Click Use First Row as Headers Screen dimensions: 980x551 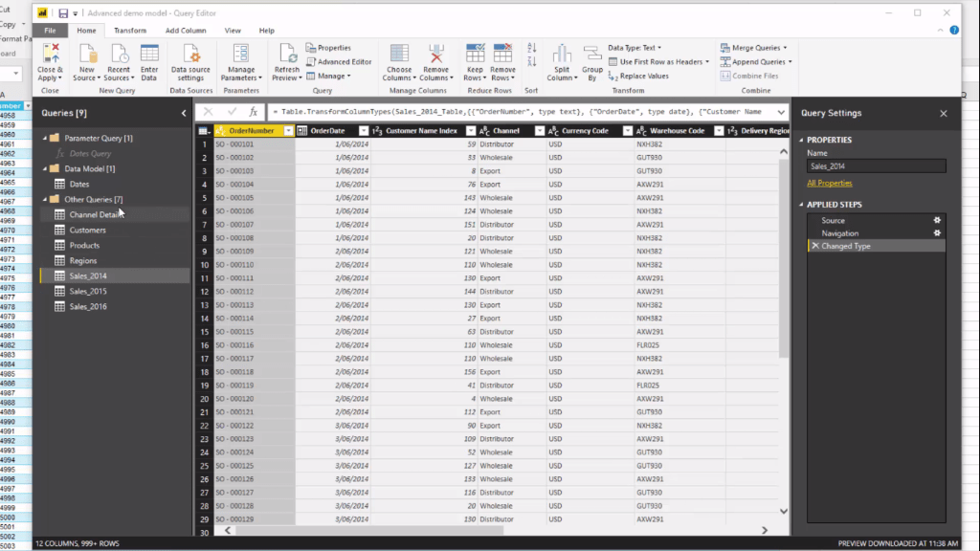pos(658,62)
